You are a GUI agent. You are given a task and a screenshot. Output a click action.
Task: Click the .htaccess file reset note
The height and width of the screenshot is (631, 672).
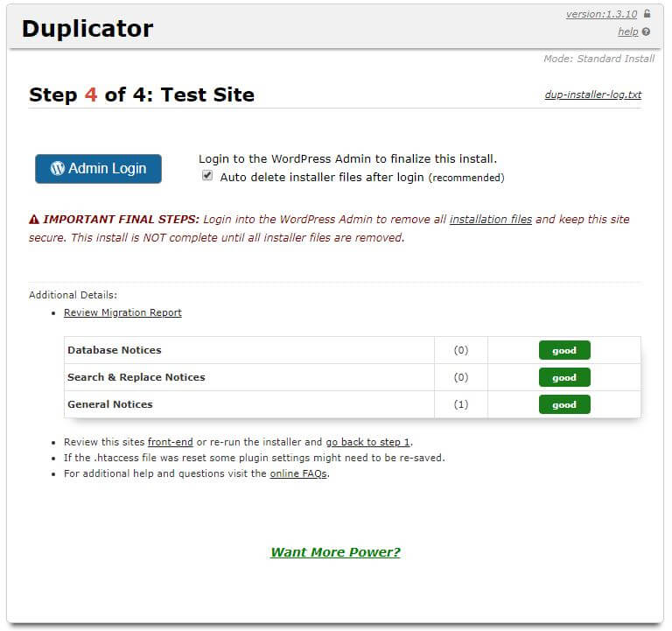254,458
